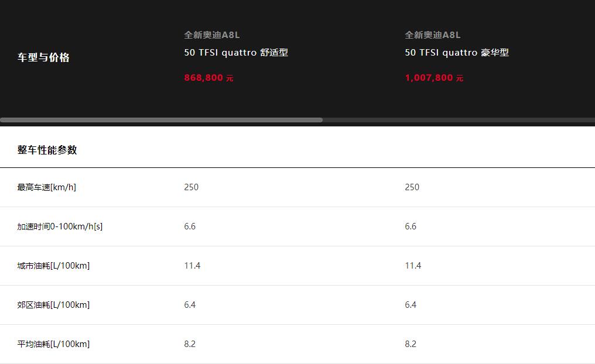Click the 6.4 suburban fuel value for 舒适型
This screenshot has height=364, width=595.
pos(190,305)
